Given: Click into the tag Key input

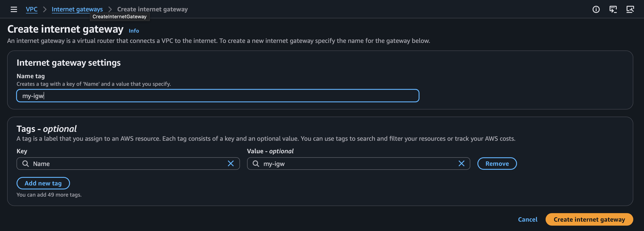Looking at the screenshot, I should 127,164.
